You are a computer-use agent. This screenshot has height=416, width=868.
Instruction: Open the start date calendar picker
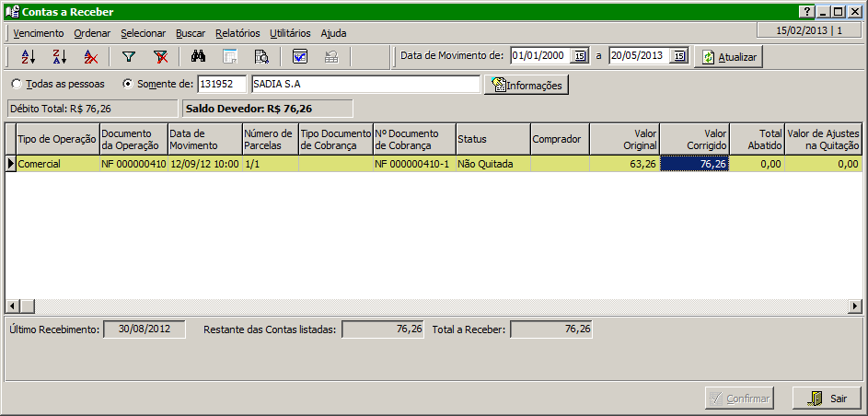(580, 56)
